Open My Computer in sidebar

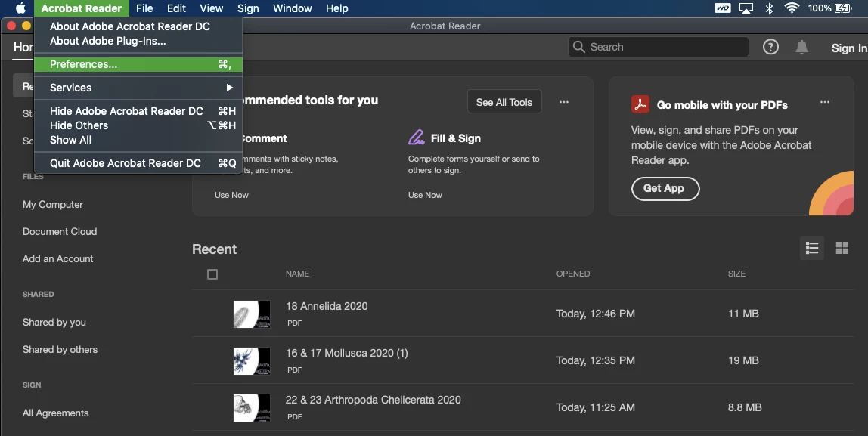coord(53,204)
